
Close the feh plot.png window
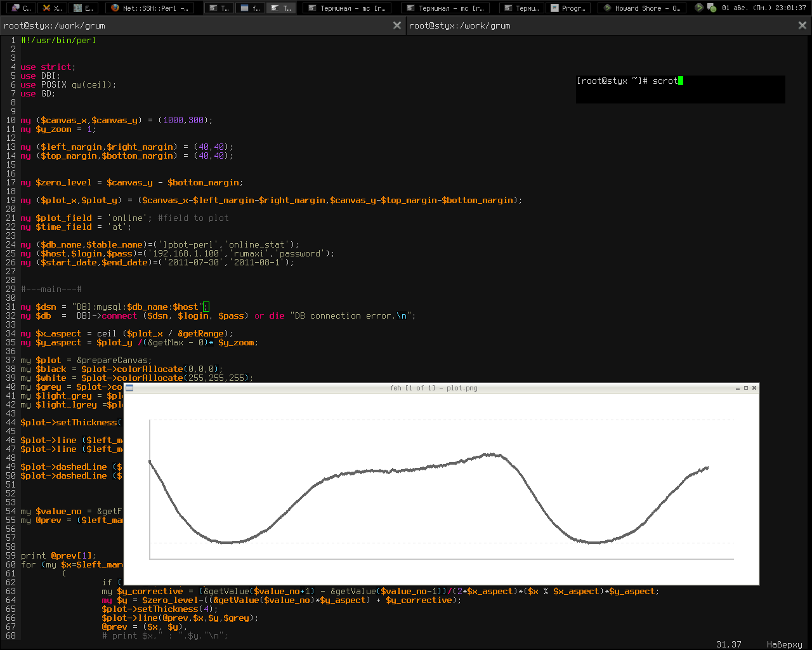click(x=754, y=388)
